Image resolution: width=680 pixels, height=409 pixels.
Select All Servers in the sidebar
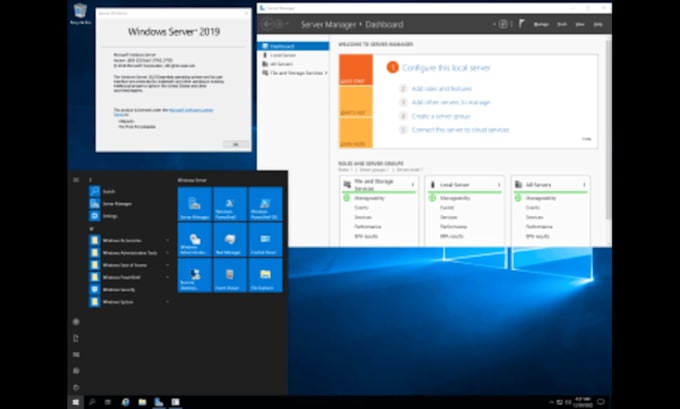point(293,64)
